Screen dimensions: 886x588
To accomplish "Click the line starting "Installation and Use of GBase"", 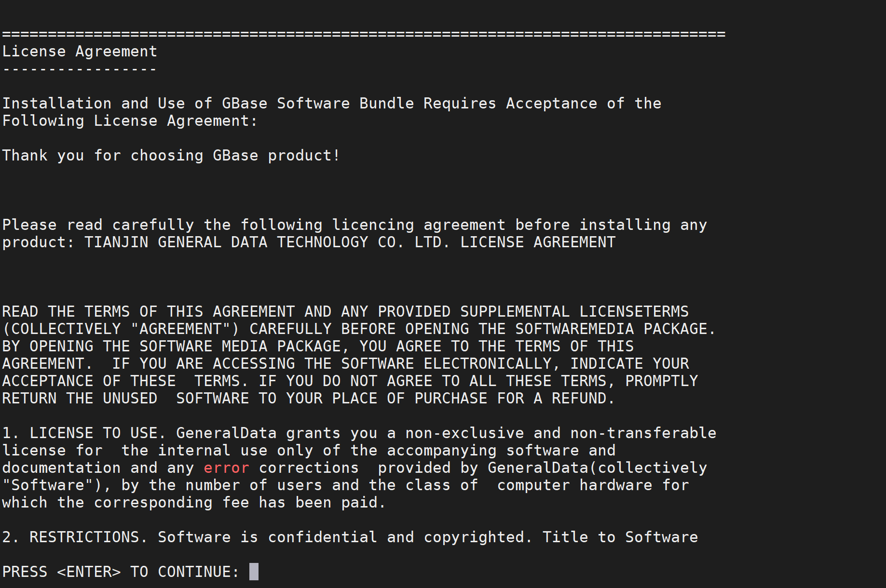I will pos(332,104).
